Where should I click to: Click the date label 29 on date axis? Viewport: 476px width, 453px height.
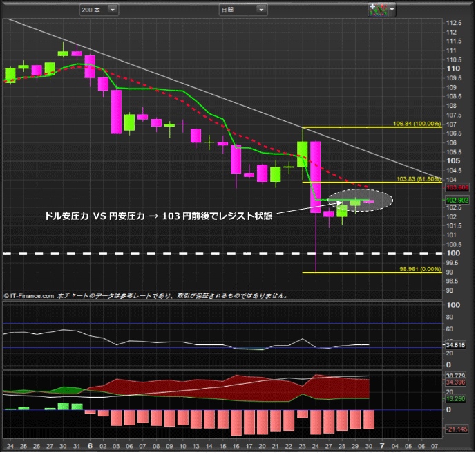pyautogui.click(x=355, y=446)
